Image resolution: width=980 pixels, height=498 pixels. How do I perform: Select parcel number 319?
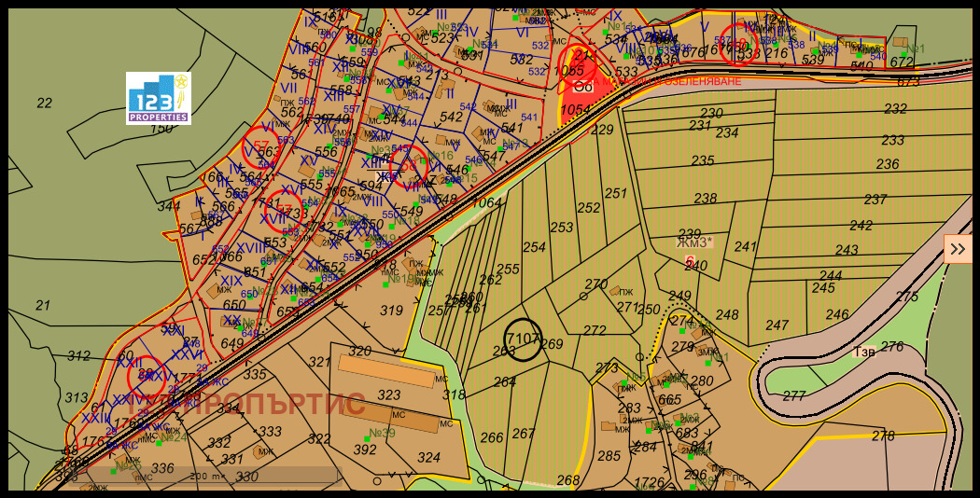tap(392, 311)
